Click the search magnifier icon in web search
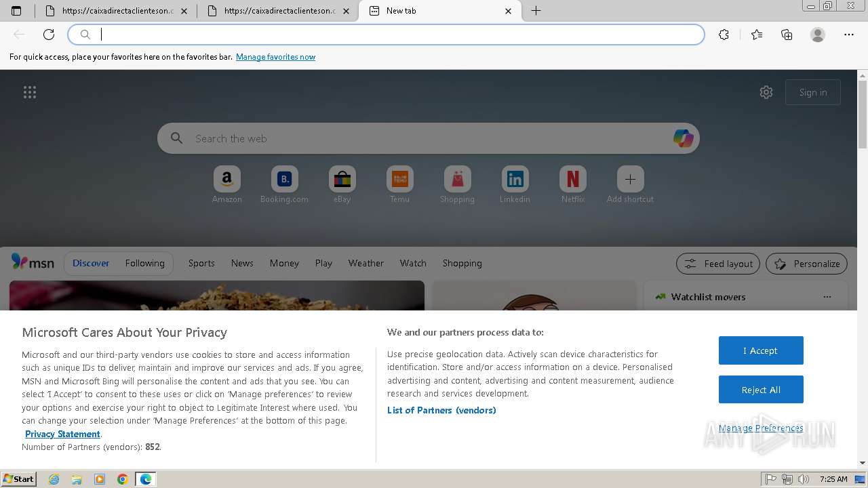The width and height of the screenshot is (868, 488). [177, 138]
